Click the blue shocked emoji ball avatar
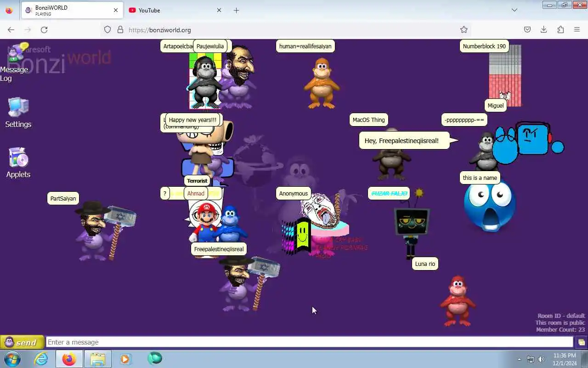The height and width of the screenshot is (368, 588). tap(490, 206)
